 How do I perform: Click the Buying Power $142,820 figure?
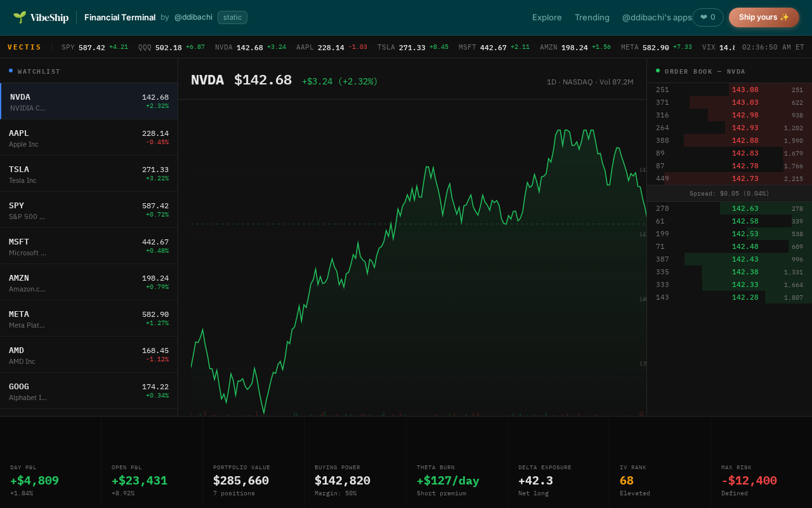click(343, 481)
